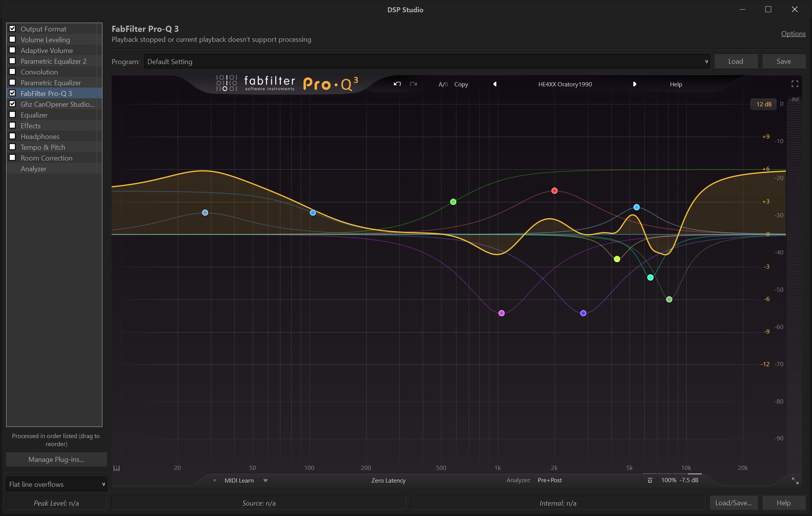Open the Zero Latency processing mode menu
The image size is (812, 516).
[388, 480]
